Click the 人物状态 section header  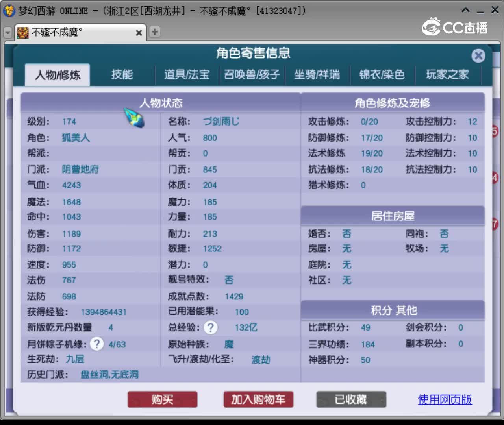[x=161, y=103]
